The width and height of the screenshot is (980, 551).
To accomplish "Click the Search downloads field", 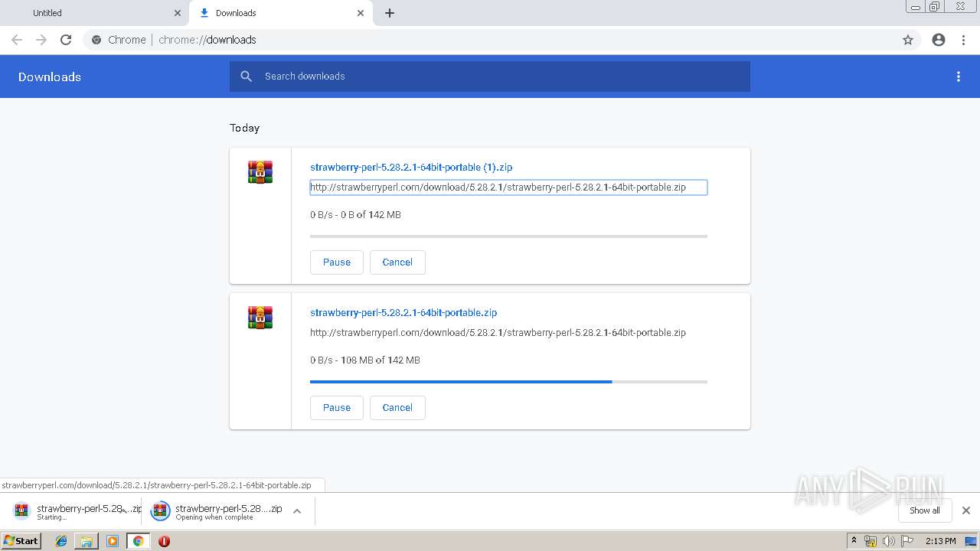I will [x=490, y=77].
